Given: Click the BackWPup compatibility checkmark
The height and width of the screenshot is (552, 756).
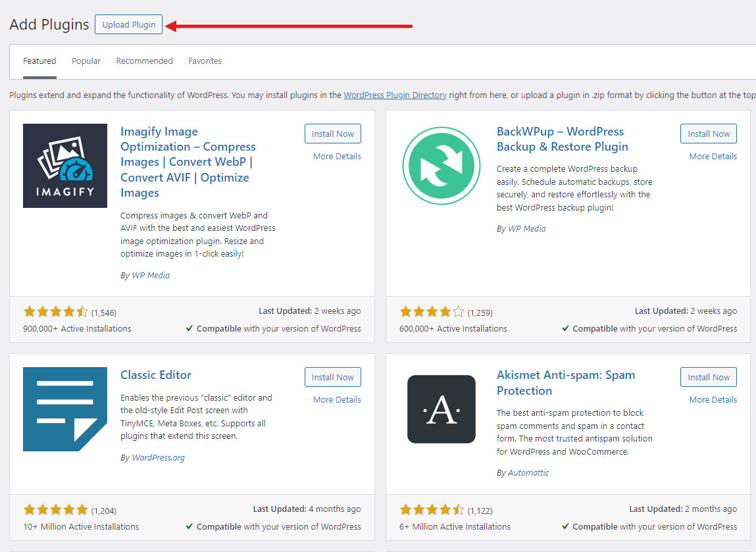Looking at the screenshot, I should tap(566, 328).
